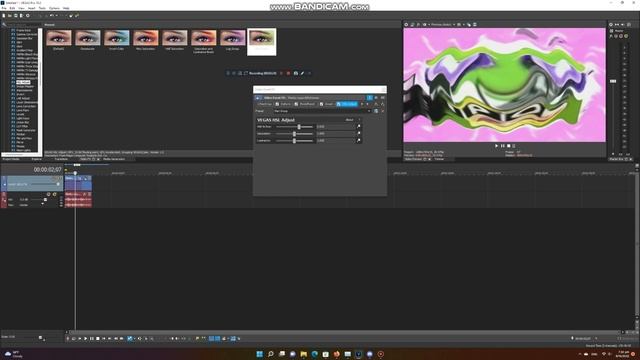This screenshot has width=640, height=360.
Task: Switch to the Trimmer tab
Action: click(439, 159)
